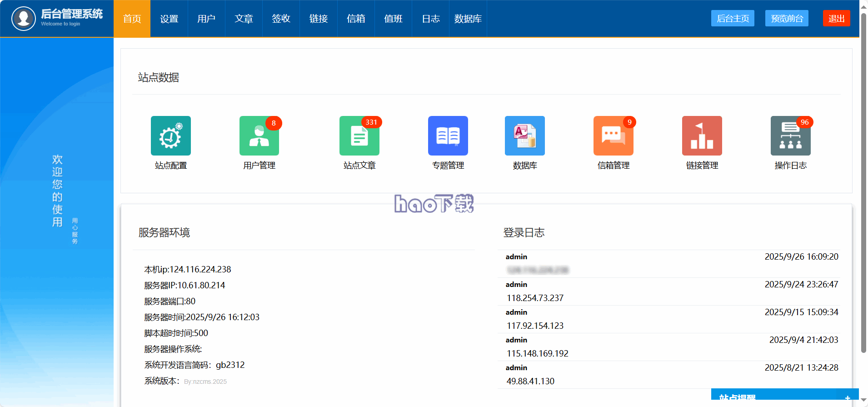Click the 服务器环境 heading
The height and width of the screenshot is (407, 868).
click(x=164, y=232)
